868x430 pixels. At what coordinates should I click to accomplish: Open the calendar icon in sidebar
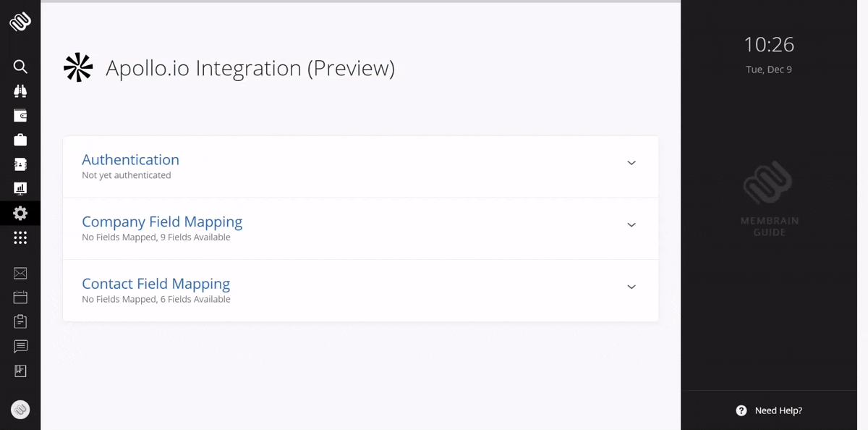pos(20,298)
